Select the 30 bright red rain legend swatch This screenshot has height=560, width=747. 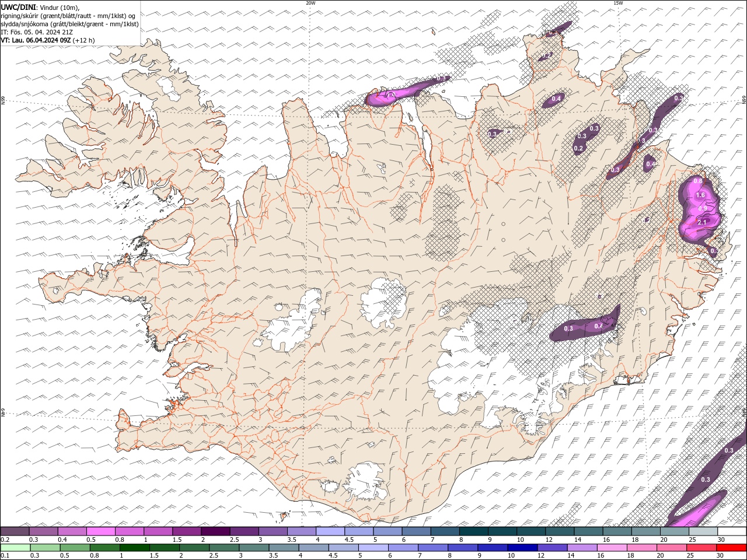click(731, 548)
